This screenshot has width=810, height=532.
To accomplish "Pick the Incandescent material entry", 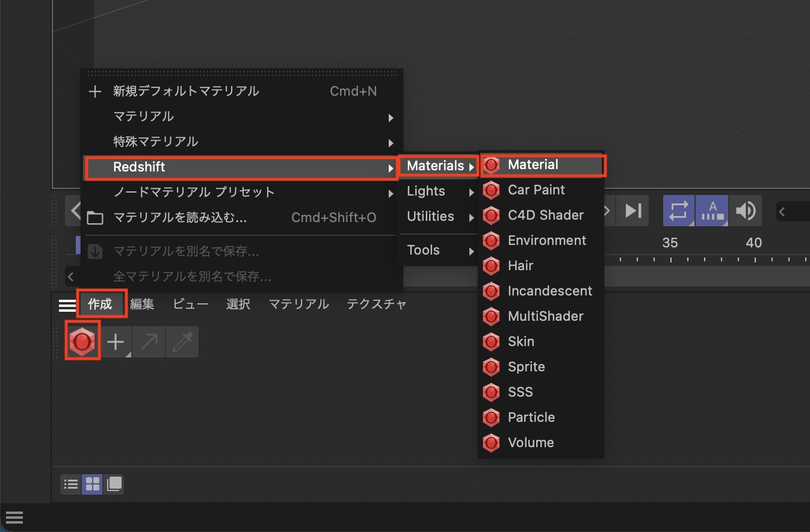I will (x=549, y=291).
